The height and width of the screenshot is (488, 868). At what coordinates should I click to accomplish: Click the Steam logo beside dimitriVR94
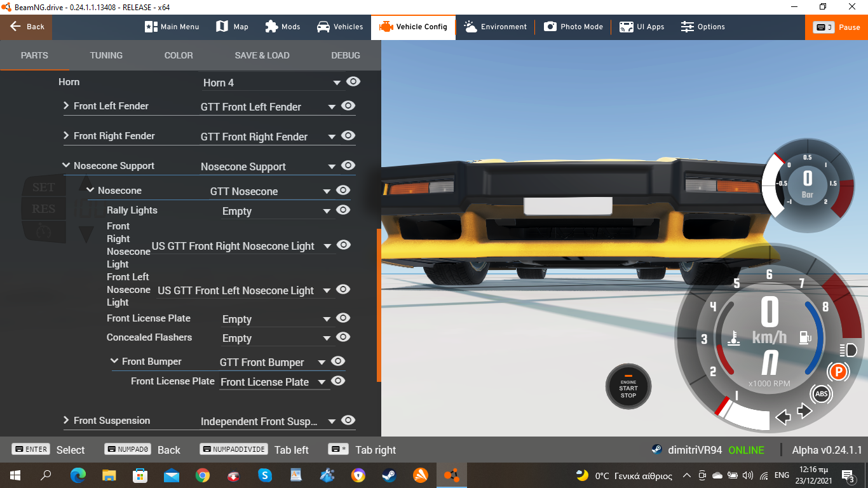click(657, 450)
